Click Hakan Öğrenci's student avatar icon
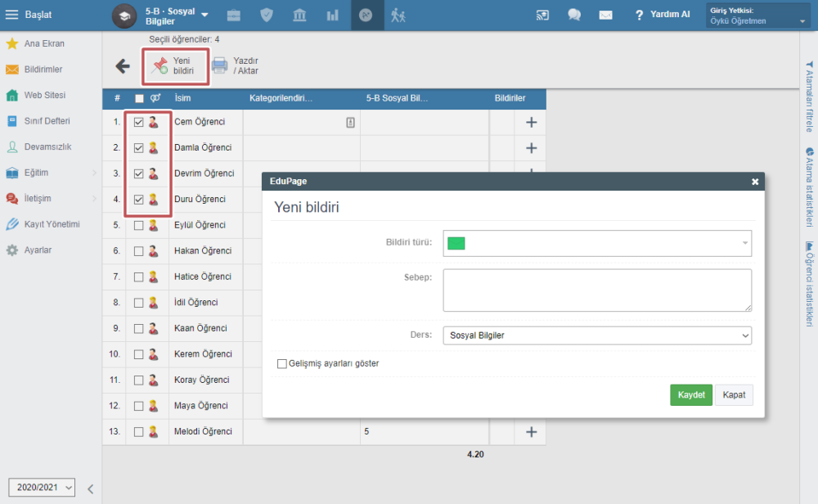Screen dimensions: 818x504 click(153, 251)
